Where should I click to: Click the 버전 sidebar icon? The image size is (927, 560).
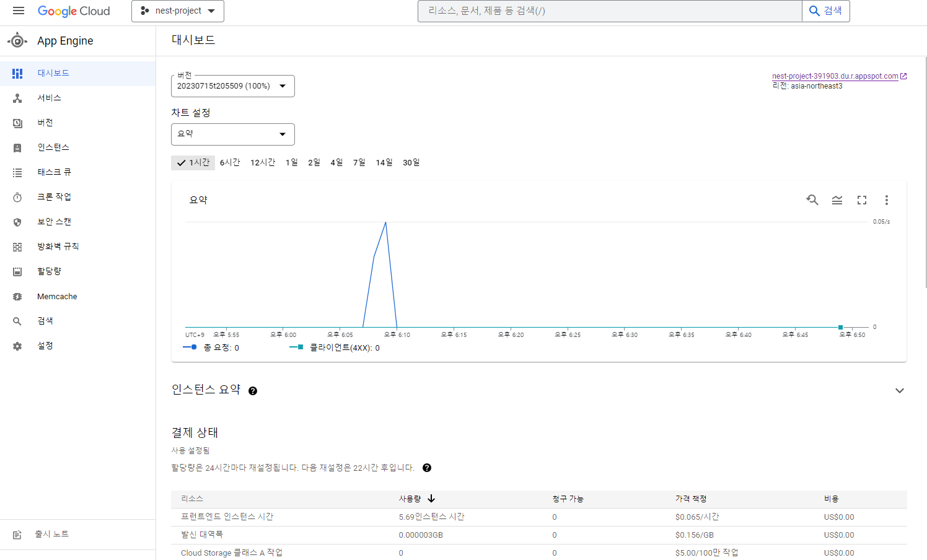tap(17, 123)
